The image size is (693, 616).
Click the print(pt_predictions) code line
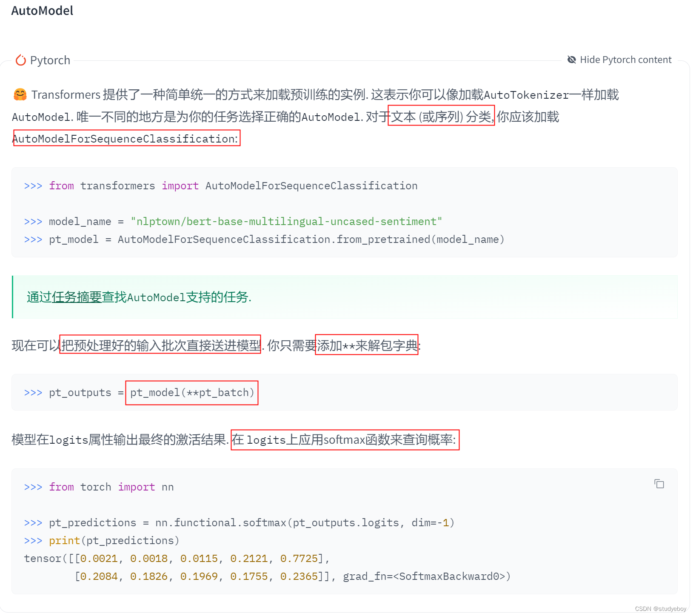tap(102, 541)
